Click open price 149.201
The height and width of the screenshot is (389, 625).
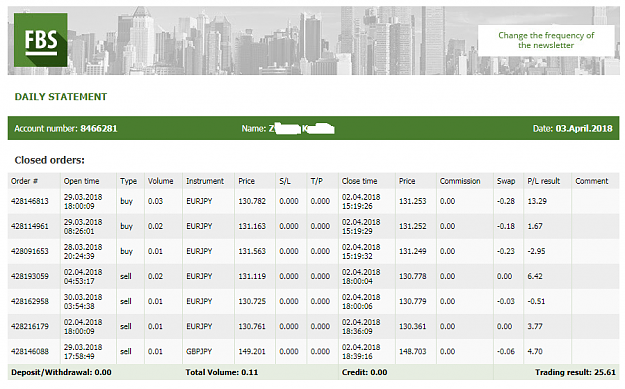252,352
